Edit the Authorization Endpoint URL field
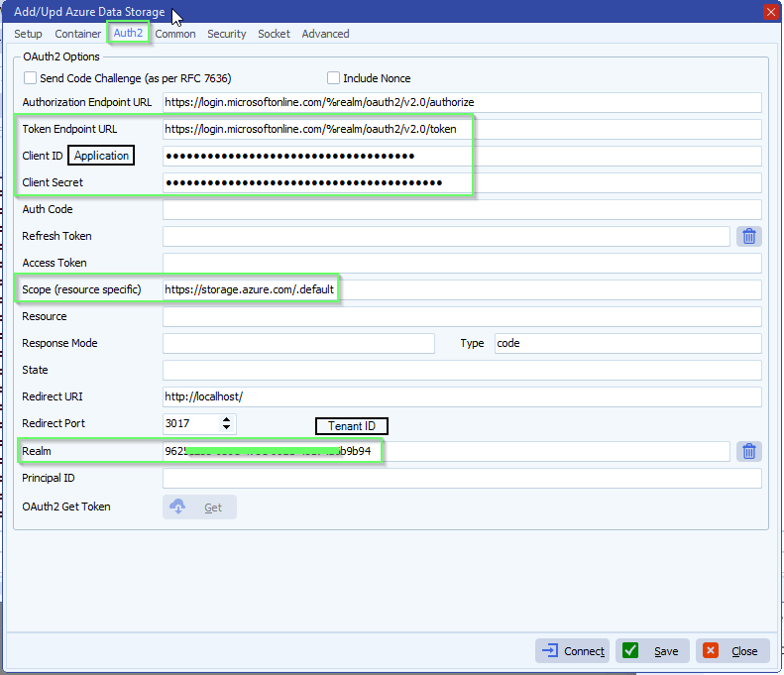The height and width of the screenshot is (675, 784). (x=462, y=102)
